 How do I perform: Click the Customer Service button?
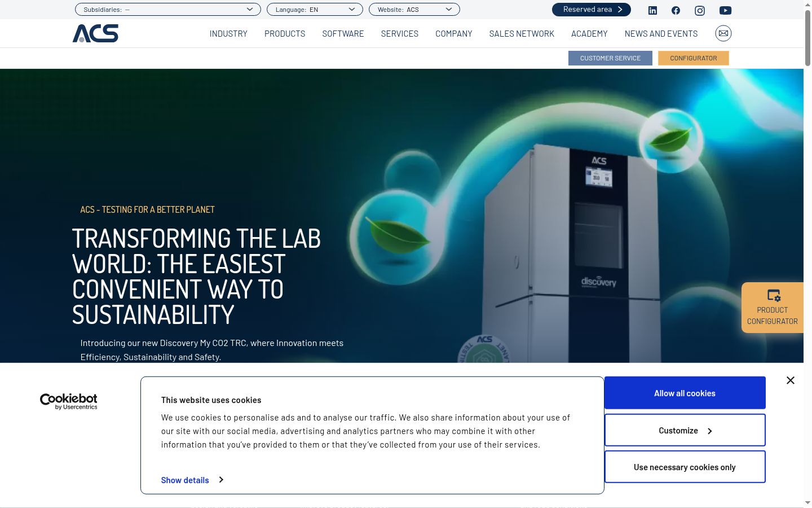610,58
